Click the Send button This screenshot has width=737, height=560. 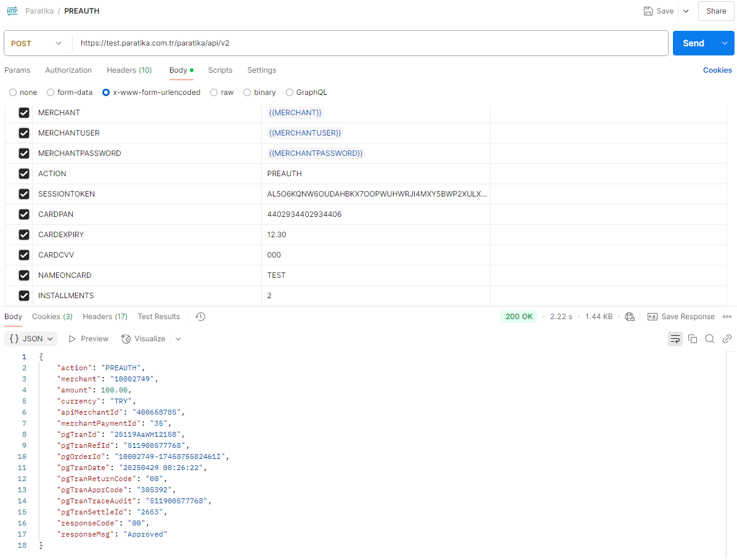pyautogui.click(x=693, y=43)
